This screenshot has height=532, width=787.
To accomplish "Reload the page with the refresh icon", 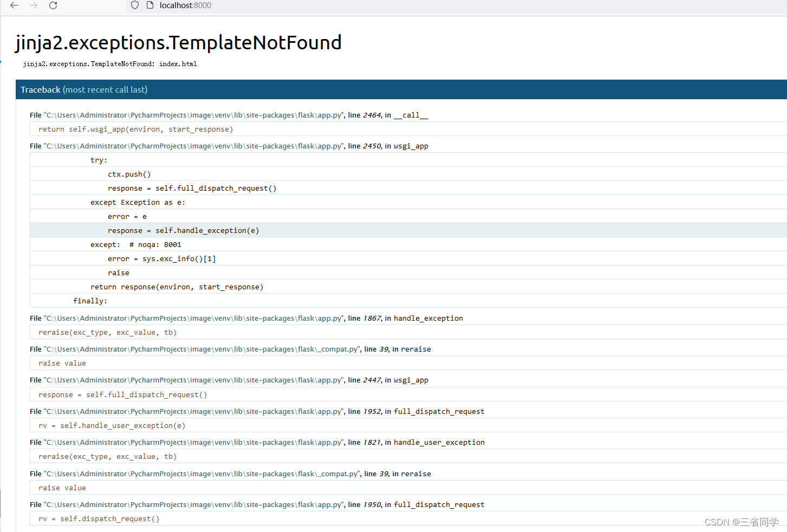I will click(x=53, y=5).
